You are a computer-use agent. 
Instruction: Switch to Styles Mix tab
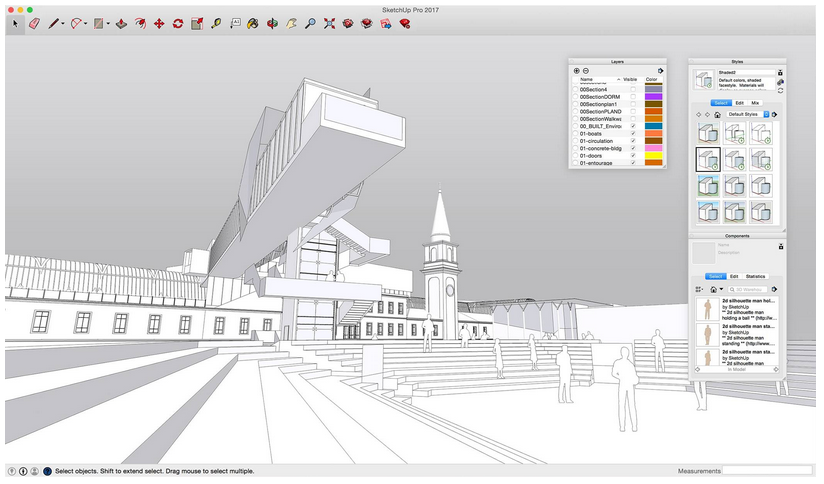click(x=755, y=103)
